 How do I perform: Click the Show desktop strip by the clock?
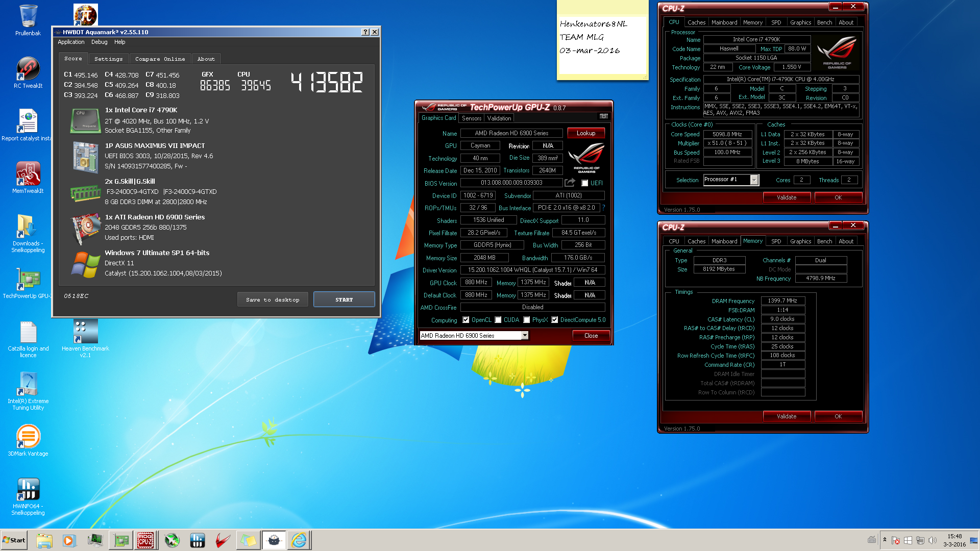coord(974,540)
